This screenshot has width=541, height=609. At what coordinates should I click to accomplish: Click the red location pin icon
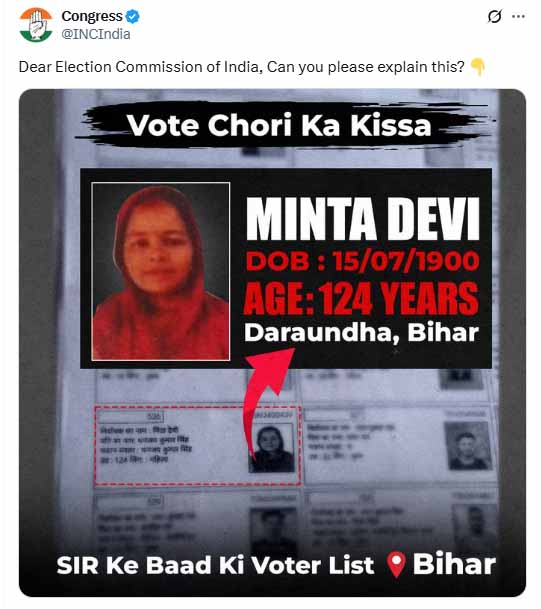(396, 564)
